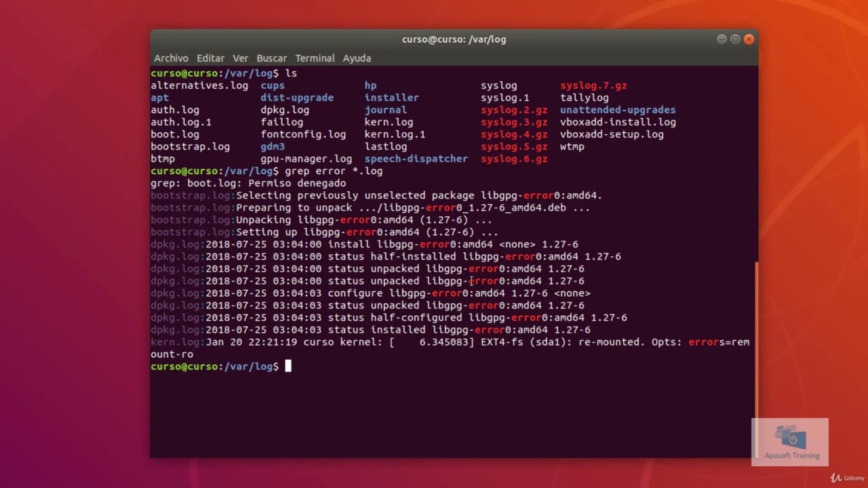This screenshot has height=488, width=868.
Task: Click the dpkg 'status half-installed' line
Action: (386, 256)
